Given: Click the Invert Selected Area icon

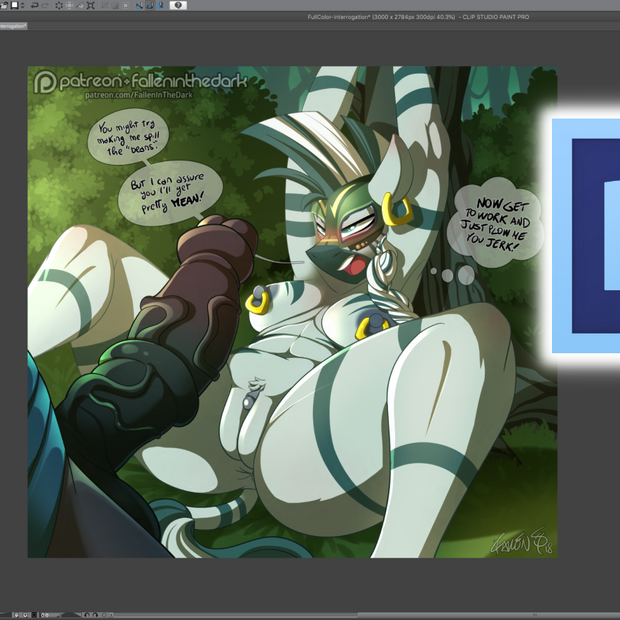Looking at the screenshot, I should (115, 5).
